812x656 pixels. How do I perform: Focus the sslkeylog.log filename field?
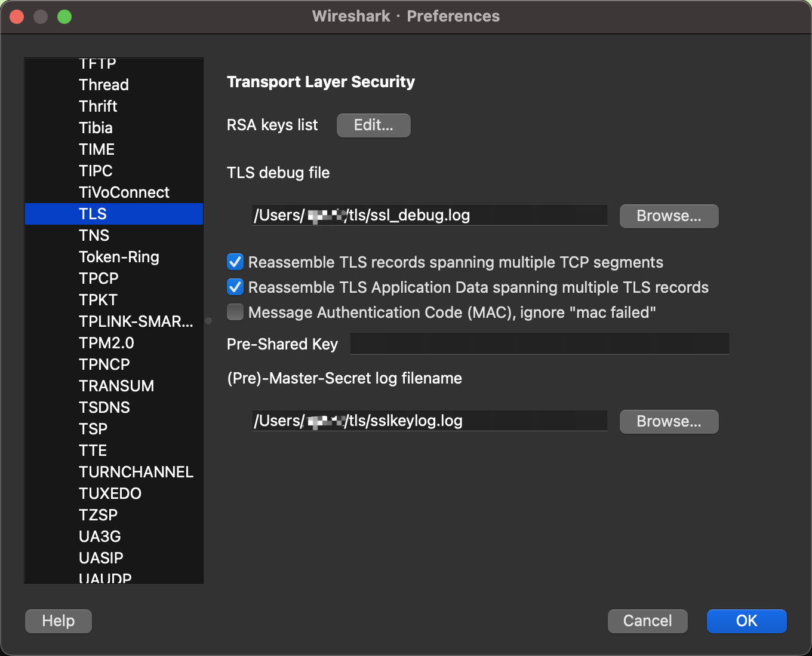pyautogui.click(x=430, y=421)
